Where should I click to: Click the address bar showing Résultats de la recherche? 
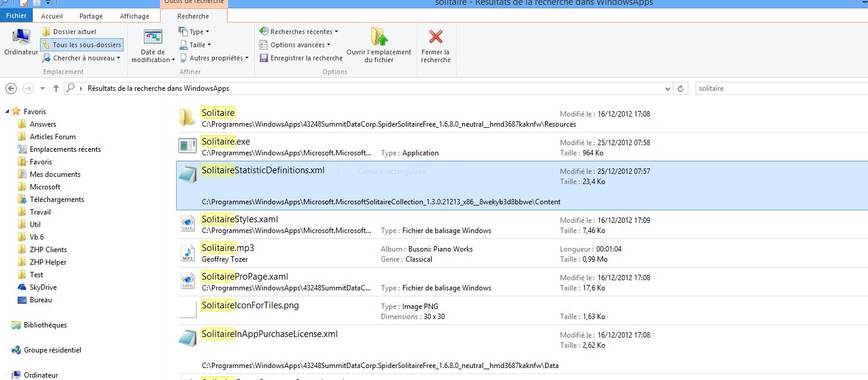pyautogui.click(x=368, y=88)
